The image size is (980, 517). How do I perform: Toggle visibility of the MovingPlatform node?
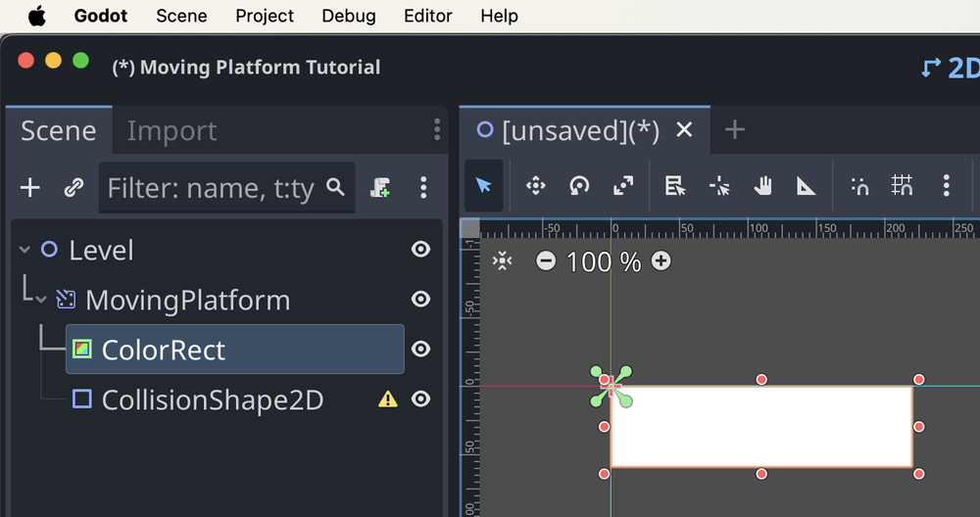click(420, 299)
